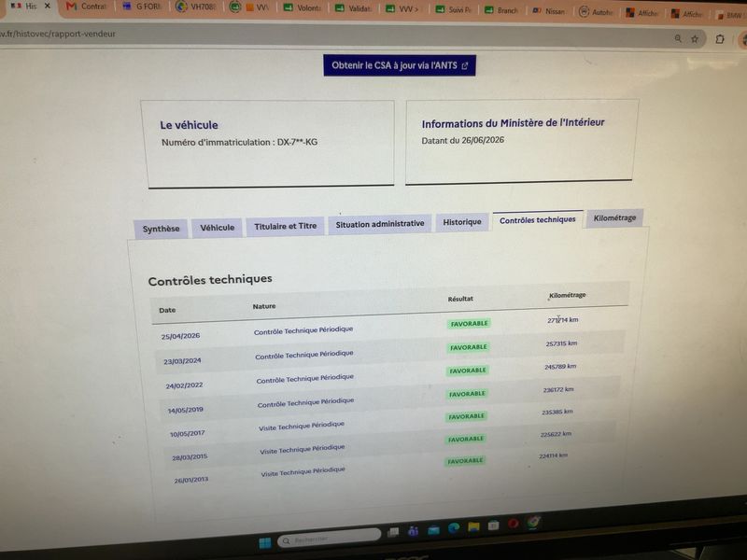Go to the Titulaire et Titre tab
Viewport: 747px width, 560px height.
coord(285,226)
